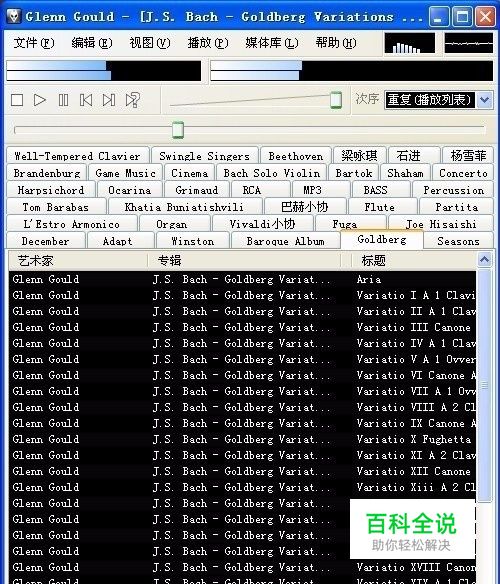Open the 帮助(H) menu
Image resolution: width=500 pixels, height=584 pixels.
tap(336, 43)
